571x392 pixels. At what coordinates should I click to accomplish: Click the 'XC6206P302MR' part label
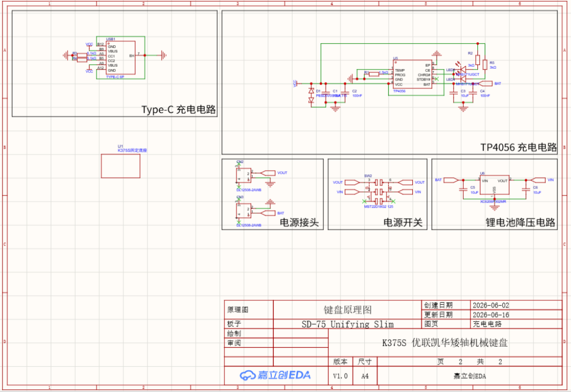(493, 201)
